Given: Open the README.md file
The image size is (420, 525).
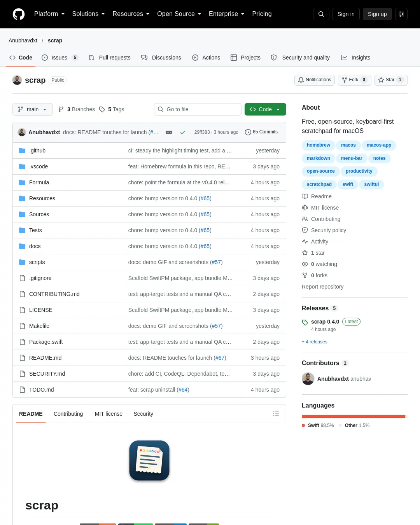Looking at the screenshot, I should pos(45,358).
